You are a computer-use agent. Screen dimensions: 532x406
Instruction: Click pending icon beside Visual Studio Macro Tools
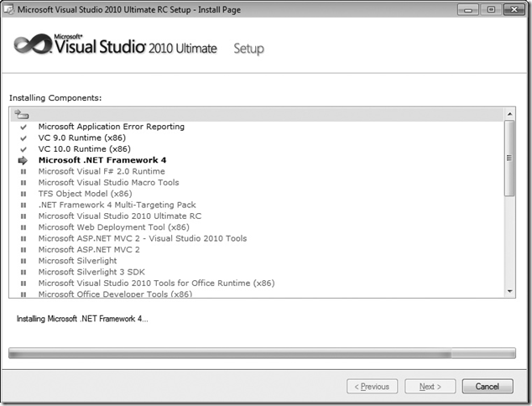[x=23, y=183]
